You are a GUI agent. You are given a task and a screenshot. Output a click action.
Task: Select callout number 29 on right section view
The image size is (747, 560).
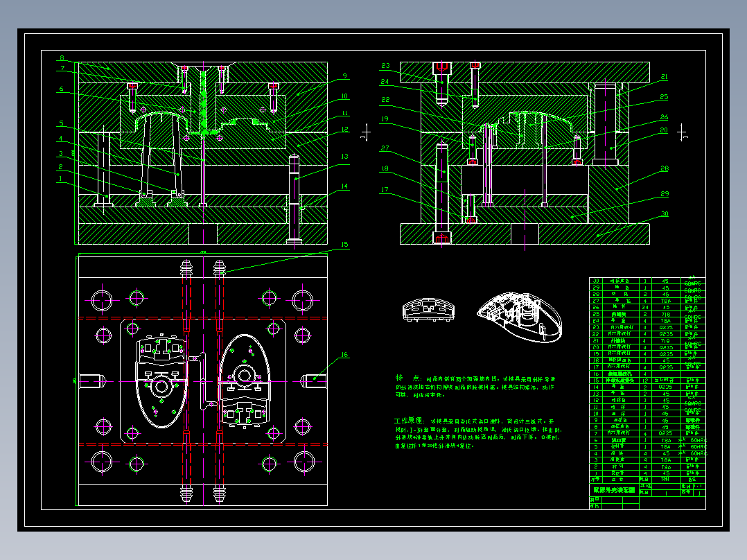[x=665, y=194]
